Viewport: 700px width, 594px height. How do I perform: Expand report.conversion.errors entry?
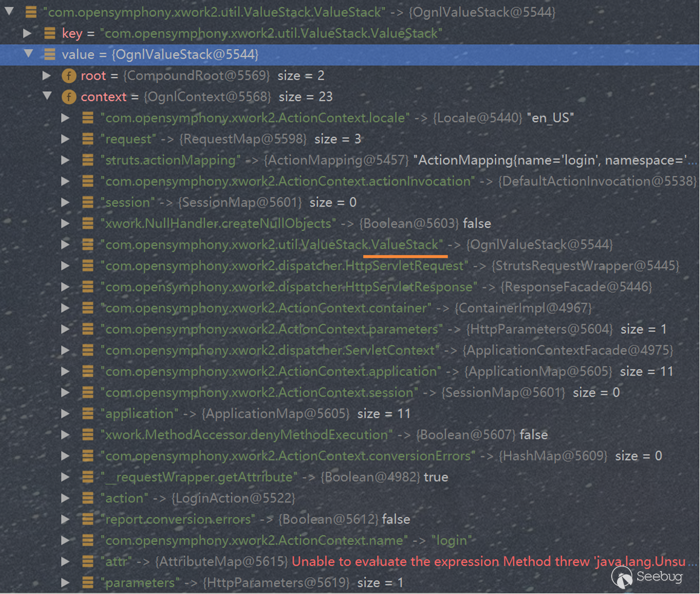[x=65, y=519]
